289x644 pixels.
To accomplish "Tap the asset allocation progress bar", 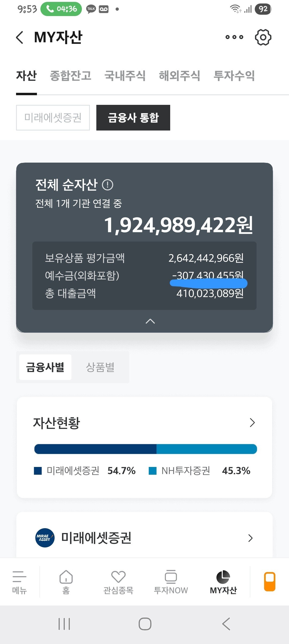I will tap(146, 449).
